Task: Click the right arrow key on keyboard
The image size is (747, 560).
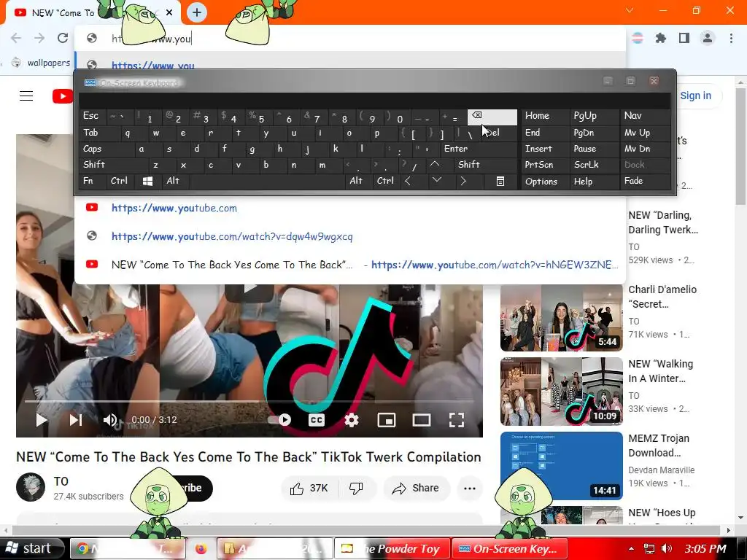Action: pyautogui.click(x=463, y=181)
